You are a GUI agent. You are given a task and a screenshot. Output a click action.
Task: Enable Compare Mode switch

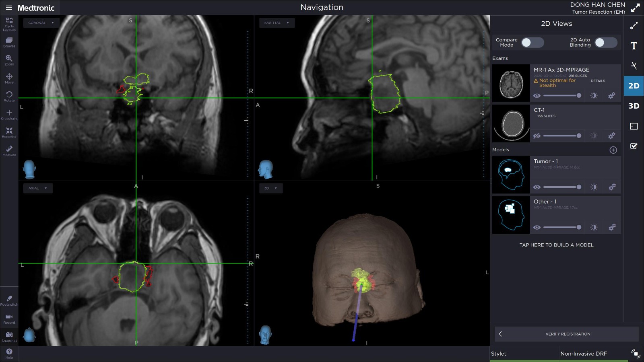532,43
